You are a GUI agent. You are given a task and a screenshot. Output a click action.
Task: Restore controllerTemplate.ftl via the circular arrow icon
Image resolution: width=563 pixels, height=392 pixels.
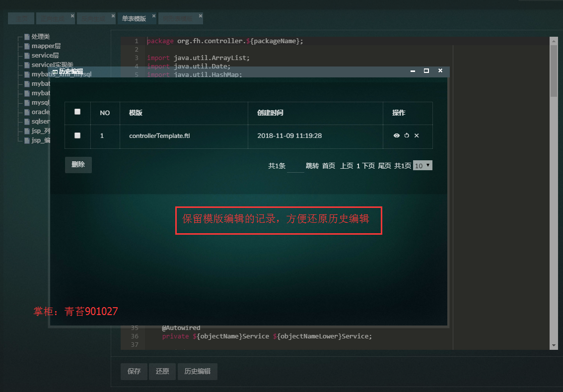pyautogui.click(x=407, y=135)
